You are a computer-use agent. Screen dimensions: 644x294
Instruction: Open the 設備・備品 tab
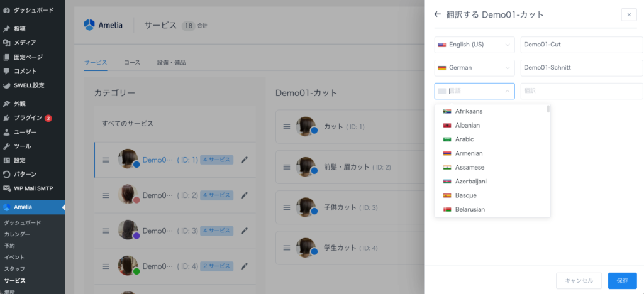pos(171,63)
